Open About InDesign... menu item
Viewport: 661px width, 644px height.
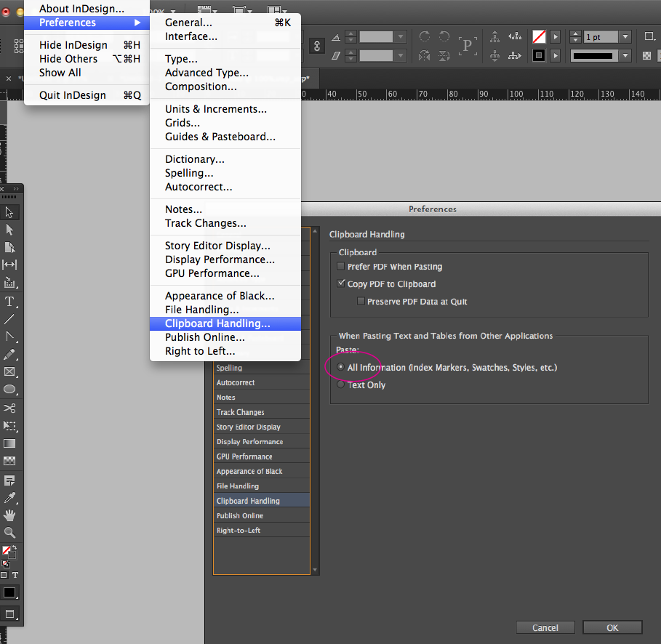coord(87,9)
